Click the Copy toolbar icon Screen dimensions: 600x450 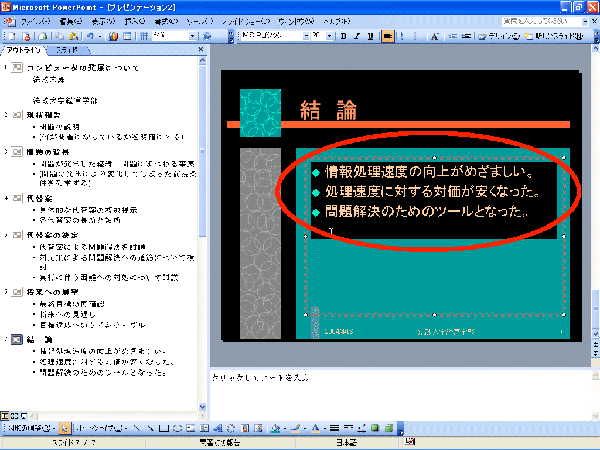click(59, 36)
